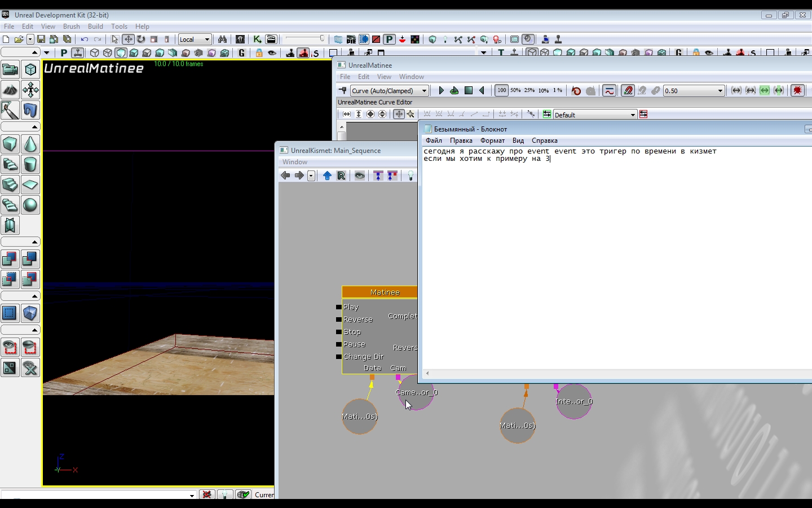This screenshot has height=508, width=812.
Task: Stop Matinee playback
Action: pos(469,90)
